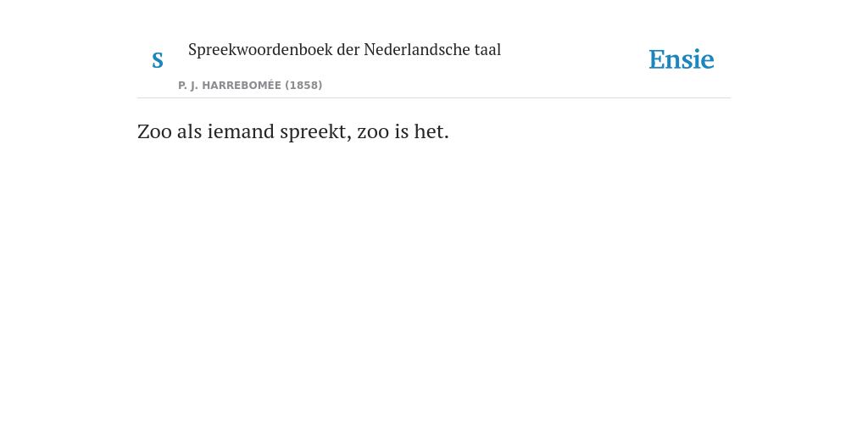
Task: Click the word HARREBOMÉE in author line
Action: (242, 86)
